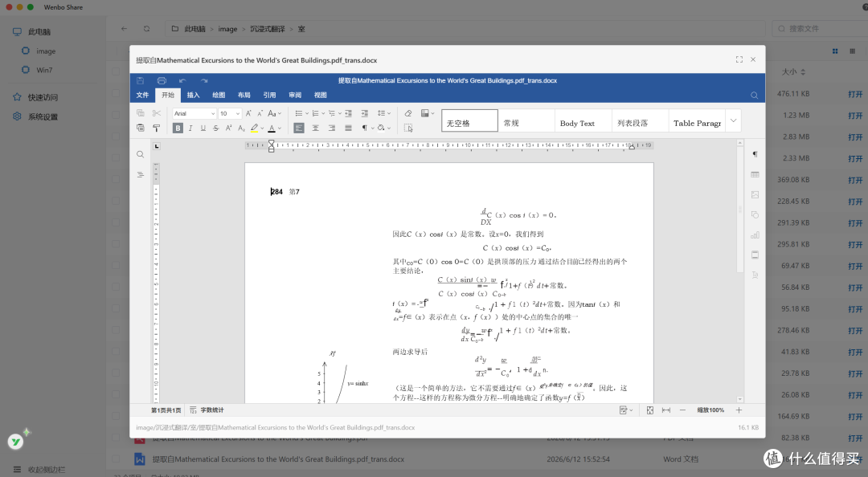The image size is (868, 477).
Task: Click the select-all cursor icon
Action: click(408, 128)
